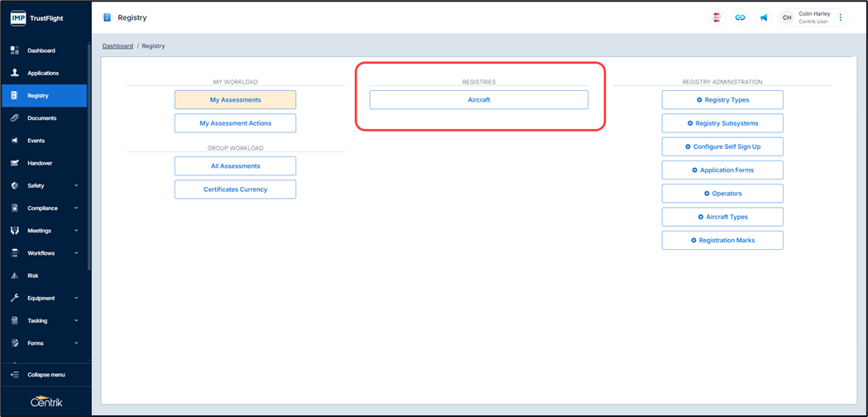Screen dimensions: 868x417
Task: Click the megaphone announcements icon in header
Action: click(763, 17)
